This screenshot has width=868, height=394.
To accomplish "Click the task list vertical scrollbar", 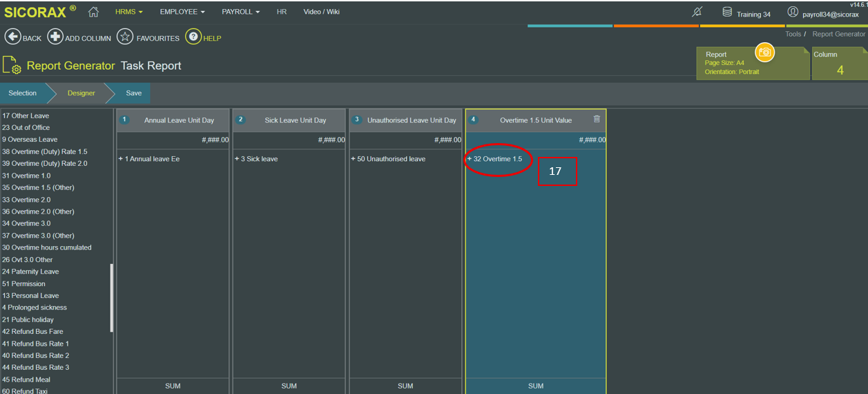I will click(112, 298).
